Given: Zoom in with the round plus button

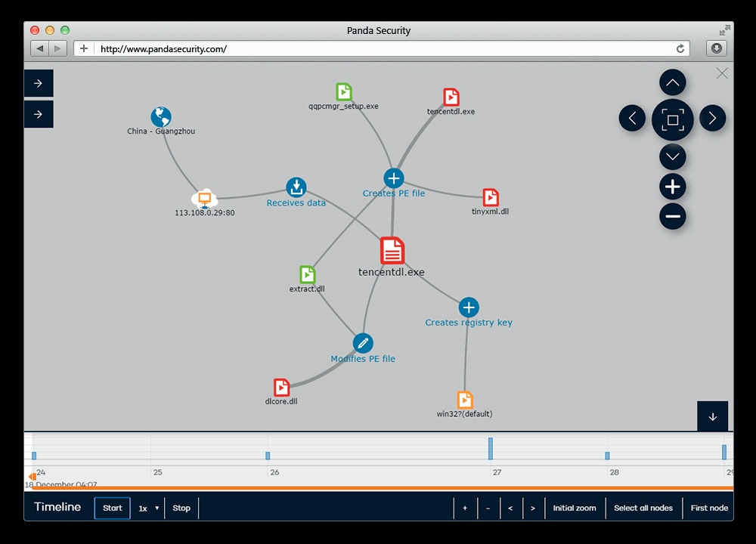Looking at the screenshot, I should pyautogui.click(x=673, y=187).
